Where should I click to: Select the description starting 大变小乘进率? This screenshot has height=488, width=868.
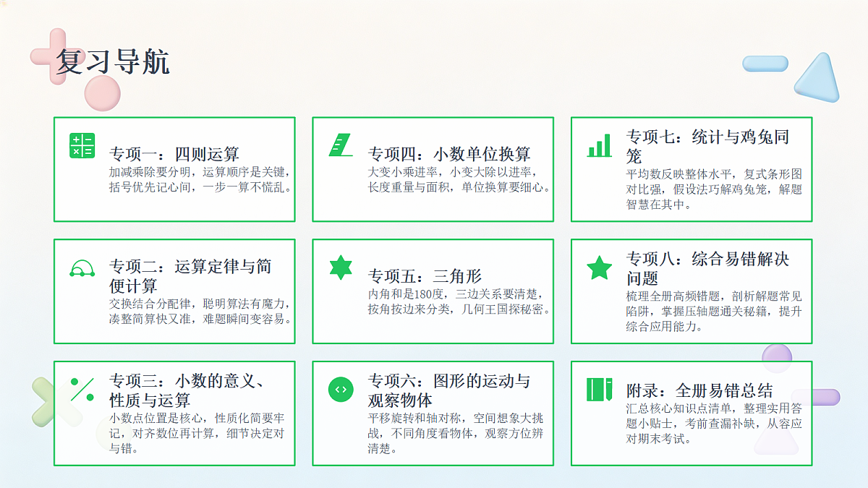coord(459,180)
